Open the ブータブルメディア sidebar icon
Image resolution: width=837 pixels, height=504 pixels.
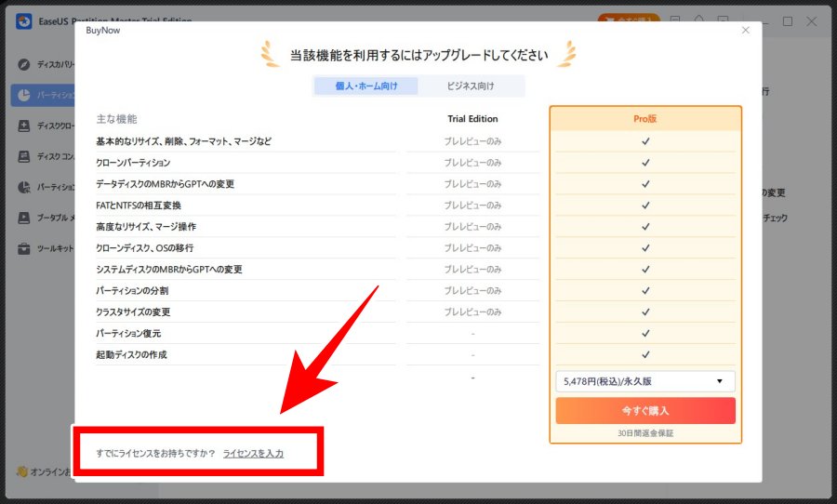[23, 218]
